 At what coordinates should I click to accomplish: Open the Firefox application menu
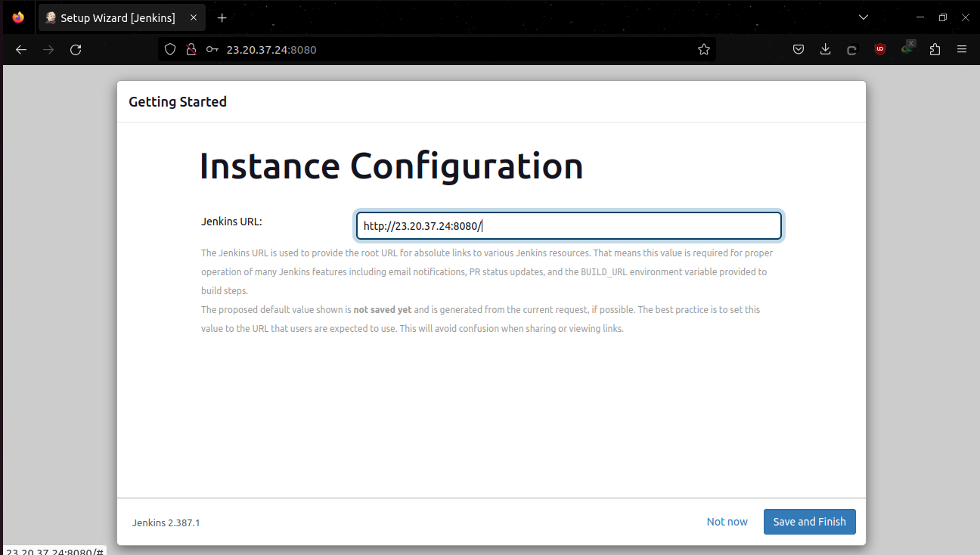coord(962,49)
